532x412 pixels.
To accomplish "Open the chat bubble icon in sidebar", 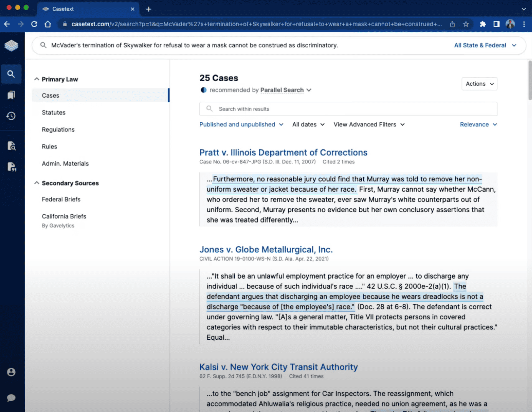I will [11, 398].
